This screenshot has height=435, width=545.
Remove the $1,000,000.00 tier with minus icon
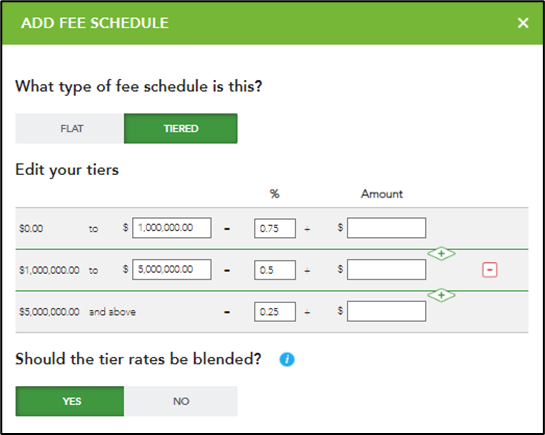(x=490, y=270)
